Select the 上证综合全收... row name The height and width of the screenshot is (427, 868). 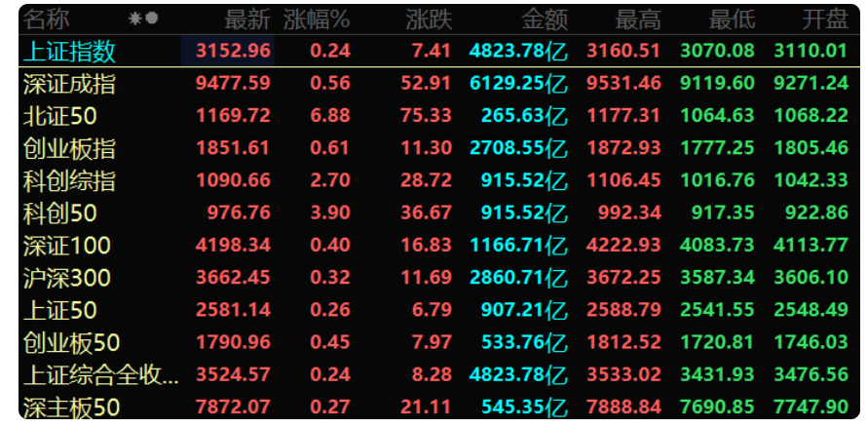coord(102,375)
